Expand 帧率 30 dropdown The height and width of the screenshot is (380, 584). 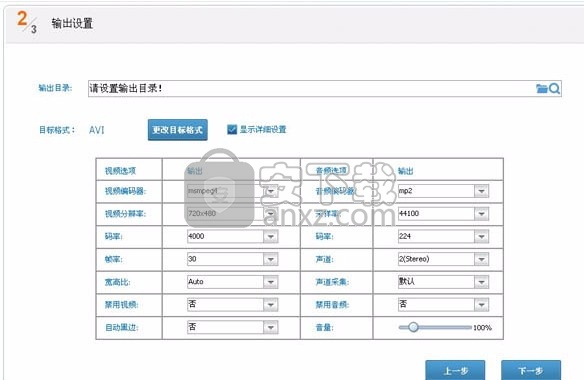(271, 259)
